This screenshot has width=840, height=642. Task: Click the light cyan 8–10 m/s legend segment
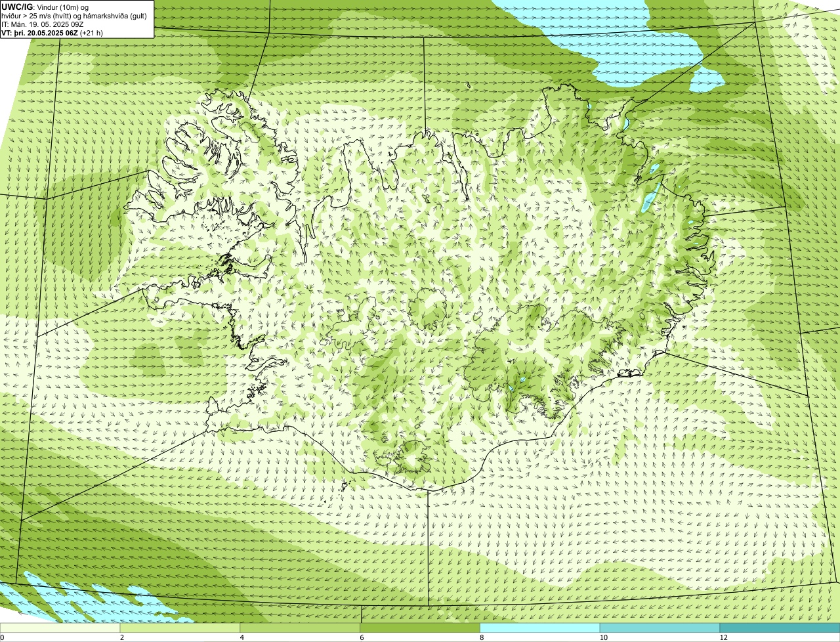pyautogui.click(x=540, y=628)
